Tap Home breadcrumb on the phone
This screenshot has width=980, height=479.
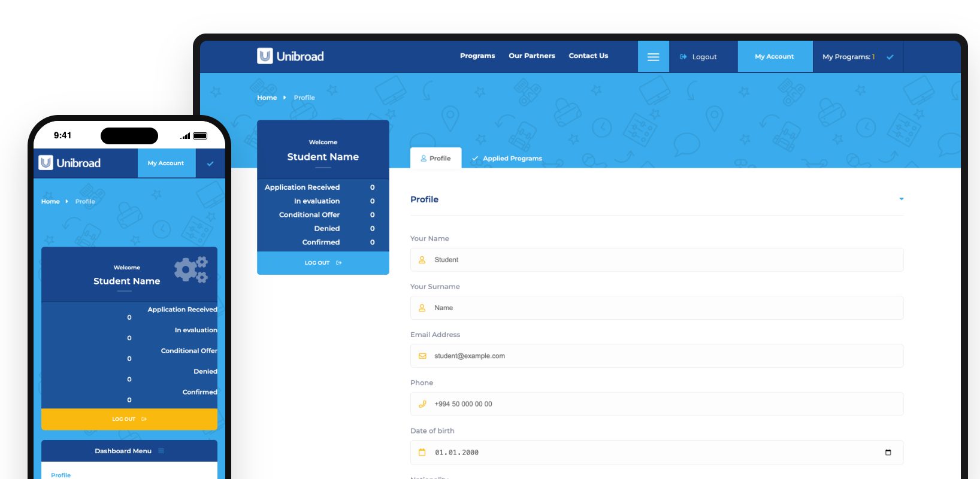click(50, 201)
